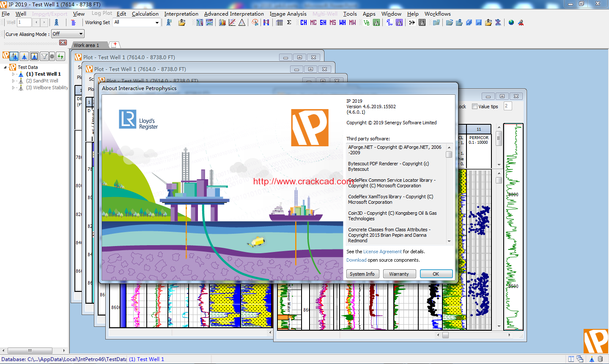This screenshot has height=364, width=609.
Task: Toggle the Value tips checkbox
Action: click(475, 107)
